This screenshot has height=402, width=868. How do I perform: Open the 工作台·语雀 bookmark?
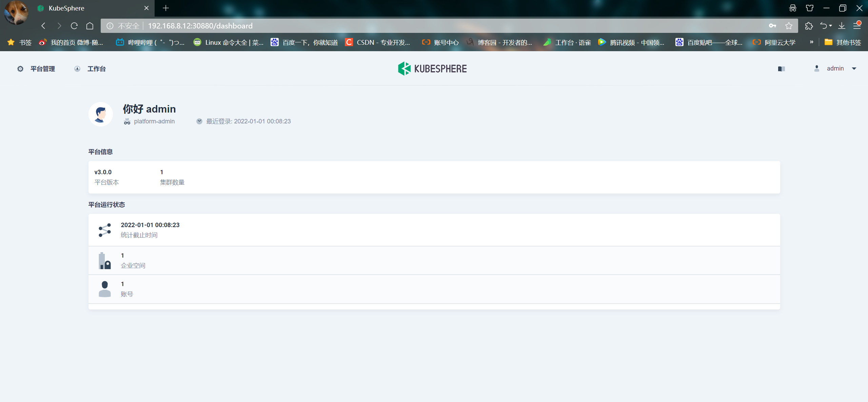click(x=567, y=42)
